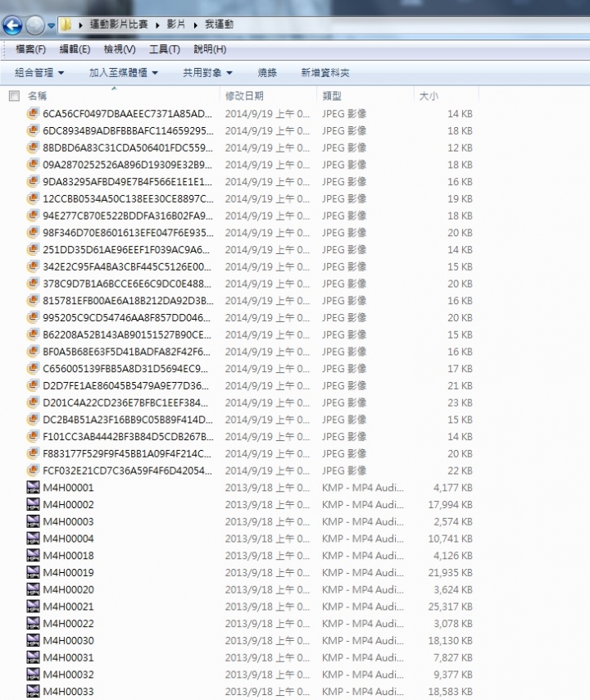This screenshot has height=700, width=590.
Task: Click the folder icon in address bar
Action: click(x=66, y=25)
